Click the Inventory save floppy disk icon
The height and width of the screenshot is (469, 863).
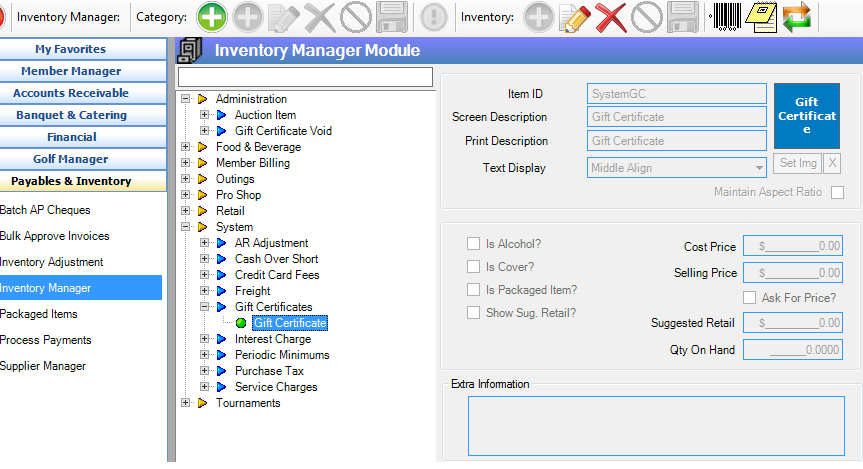click(682, 17)
